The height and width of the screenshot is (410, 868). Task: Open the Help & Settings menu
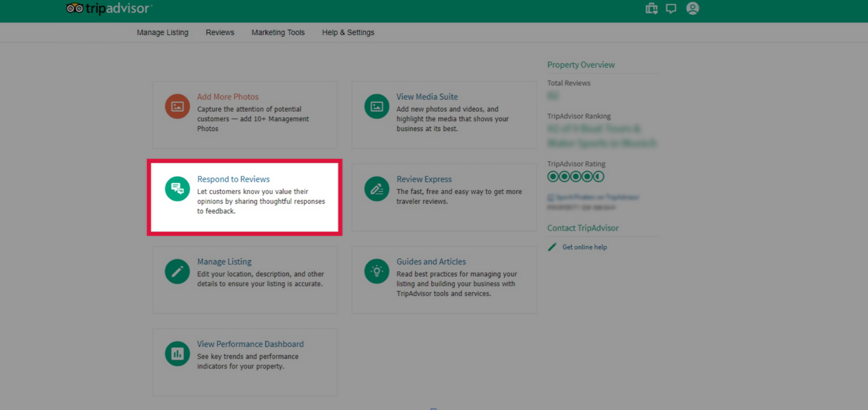pos(348,32)
